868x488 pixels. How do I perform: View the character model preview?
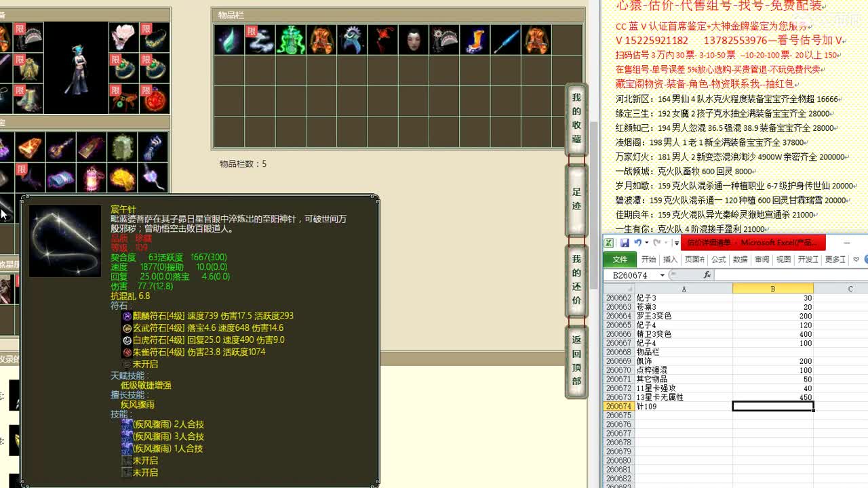coord(76,68)
